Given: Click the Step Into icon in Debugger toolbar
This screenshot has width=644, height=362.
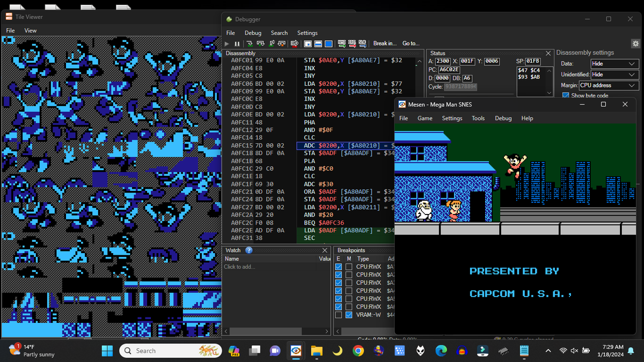Looking at the screenshot, I should (x=250, y=43).
